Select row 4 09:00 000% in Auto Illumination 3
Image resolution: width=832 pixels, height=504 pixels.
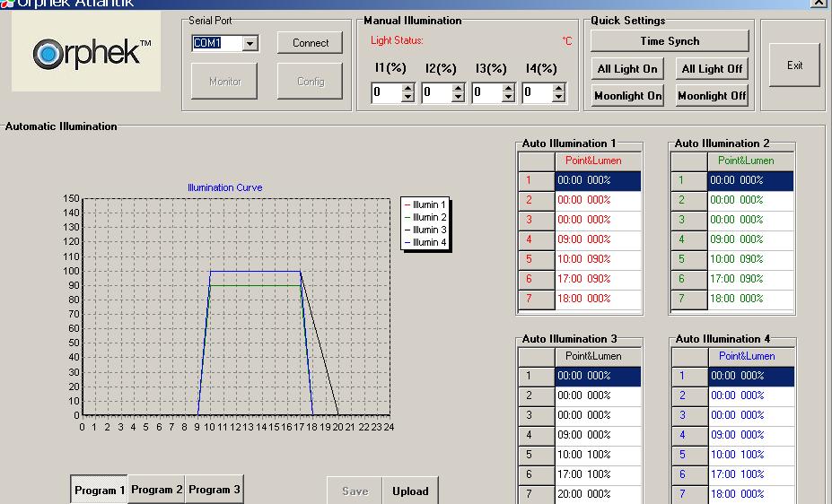pos(580,435)
